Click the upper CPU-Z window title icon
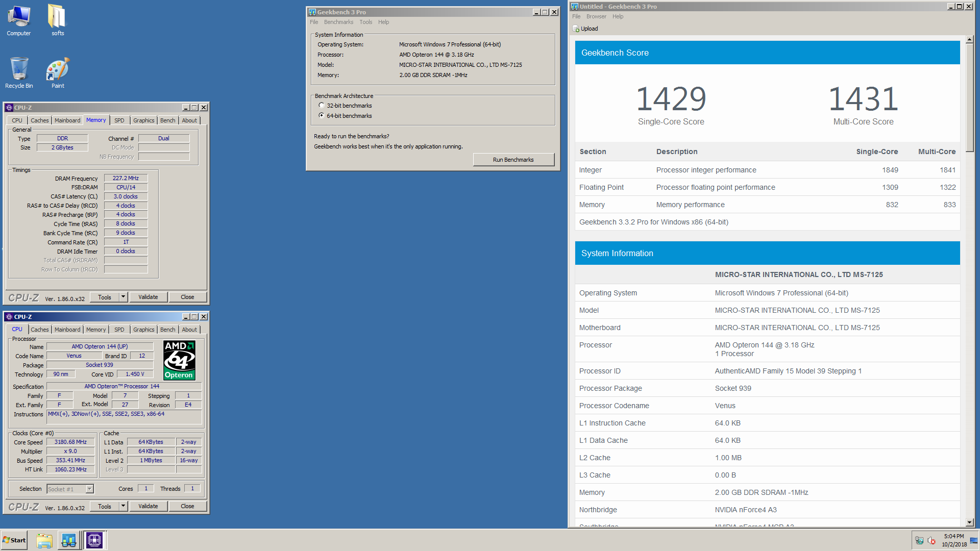 [x=9, y=108]
